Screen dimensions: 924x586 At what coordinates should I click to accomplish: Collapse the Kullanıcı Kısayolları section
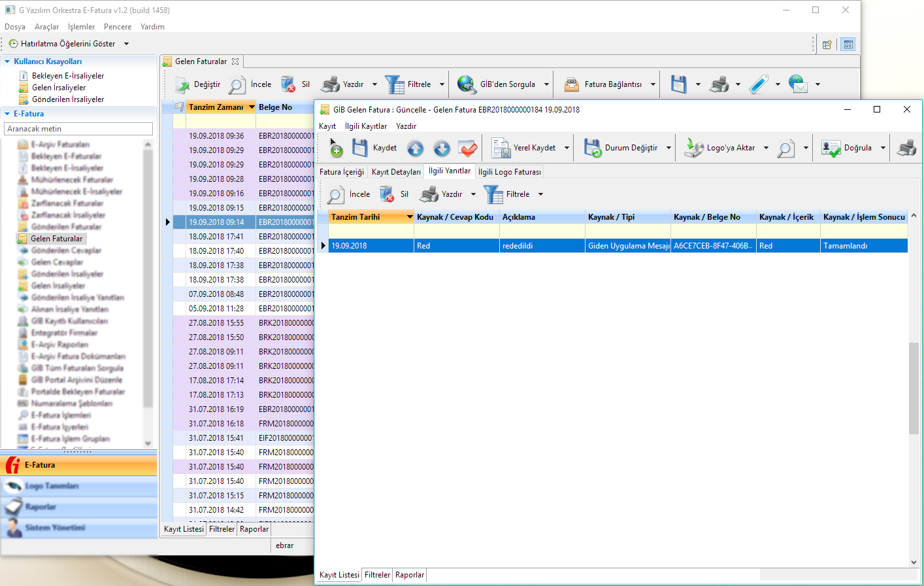coord(7,61)
